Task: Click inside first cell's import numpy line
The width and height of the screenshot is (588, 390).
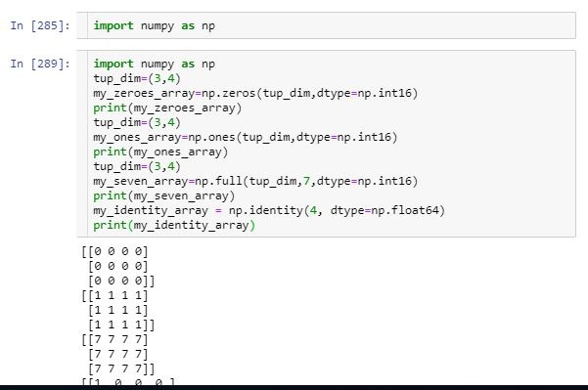Action: (x=155, y=25)
